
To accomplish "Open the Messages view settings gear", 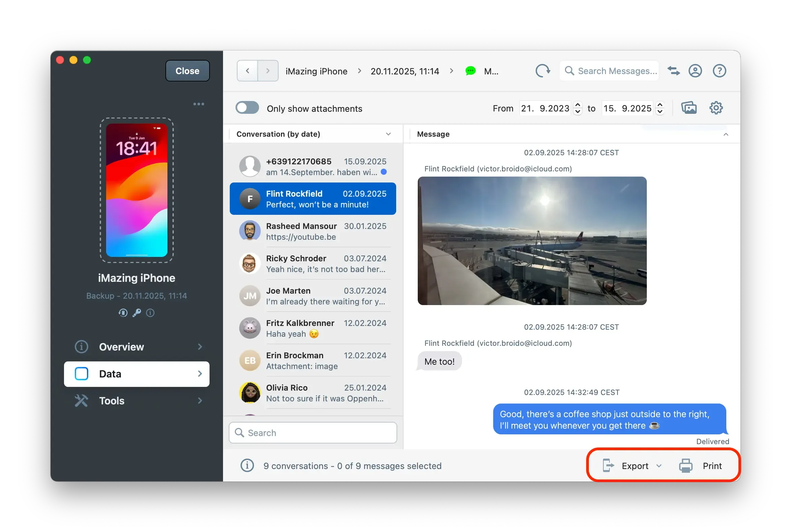I will coord(716,107).
